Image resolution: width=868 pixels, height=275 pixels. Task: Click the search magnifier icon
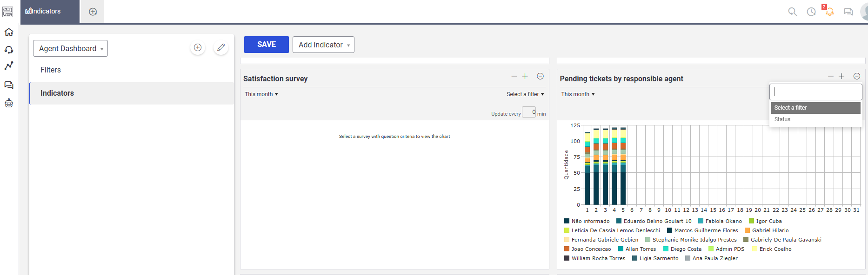coord(793,12)
